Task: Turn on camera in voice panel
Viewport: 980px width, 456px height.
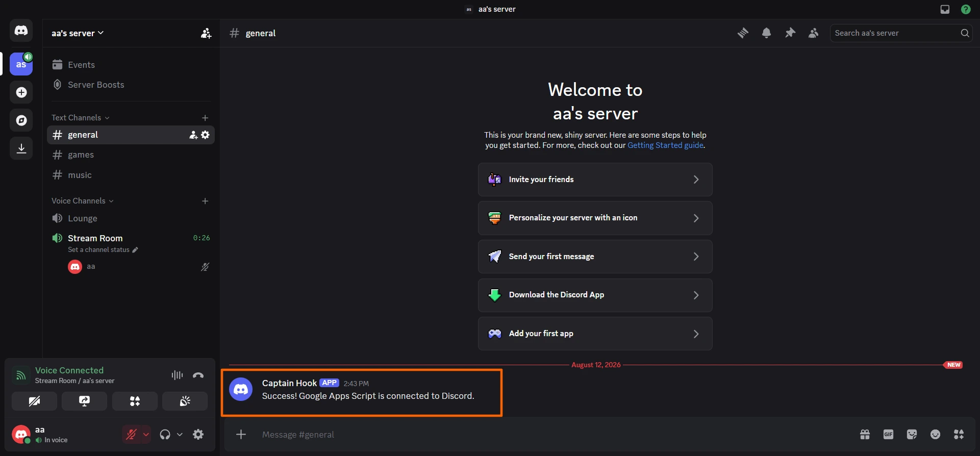Action: 34,401
